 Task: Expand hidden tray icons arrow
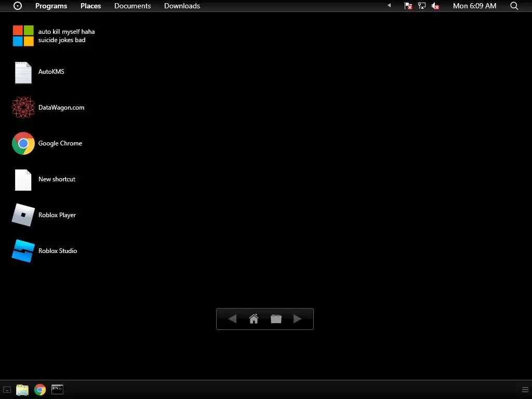coord(389,5)
